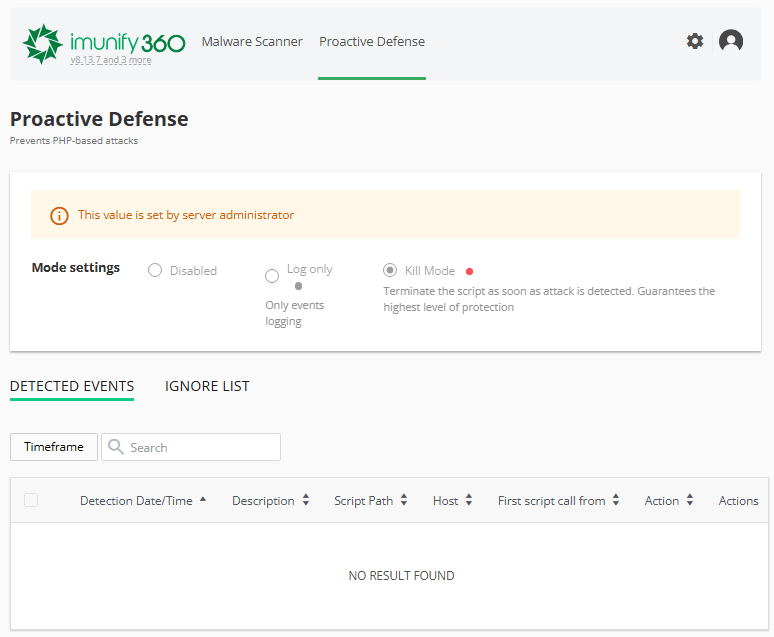Image resolution: width=774 pixels, height=637 pixels.
Task: Tick the select-all checkbox in the table header
Action: coord(31,500)
